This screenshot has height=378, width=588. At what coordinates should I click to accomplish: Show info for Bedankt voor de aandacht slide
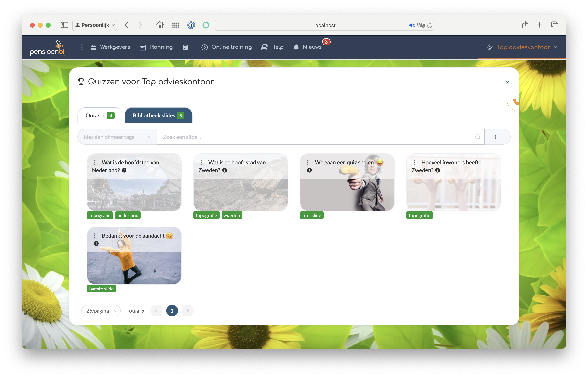[x=96, y=243]
